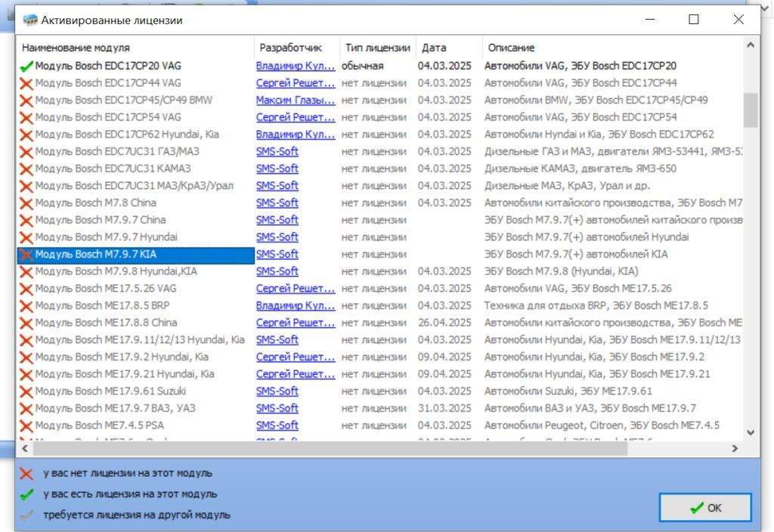Maximize the Активированные лицензии window

[694, 20]
